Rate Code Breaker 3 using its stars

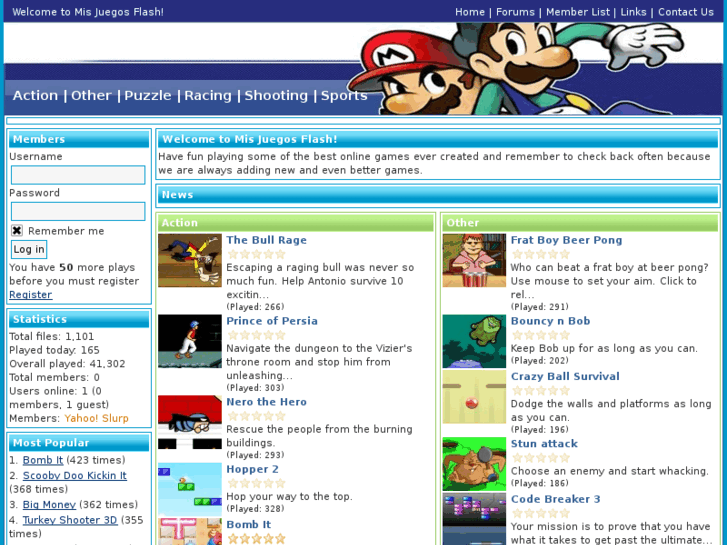tap(541, 513)
